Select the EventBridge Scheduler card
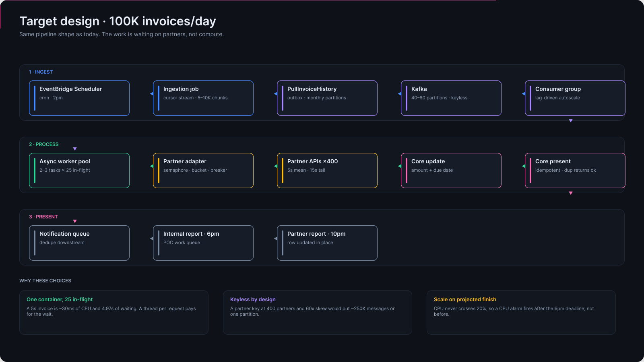This screenshot has width=644, height=362. coord(79,98)
